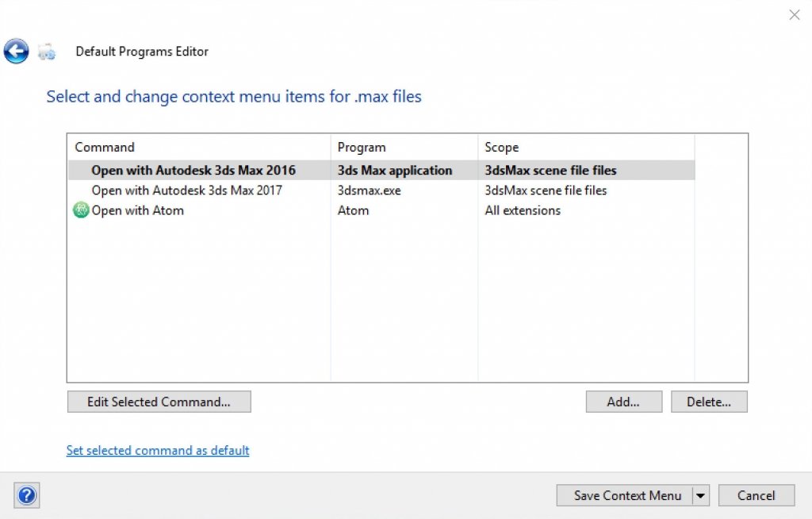The width and height of the screenshot is (812, 519).
Task: Click the Save Context Menu button
Action: [x=625, y=496]
